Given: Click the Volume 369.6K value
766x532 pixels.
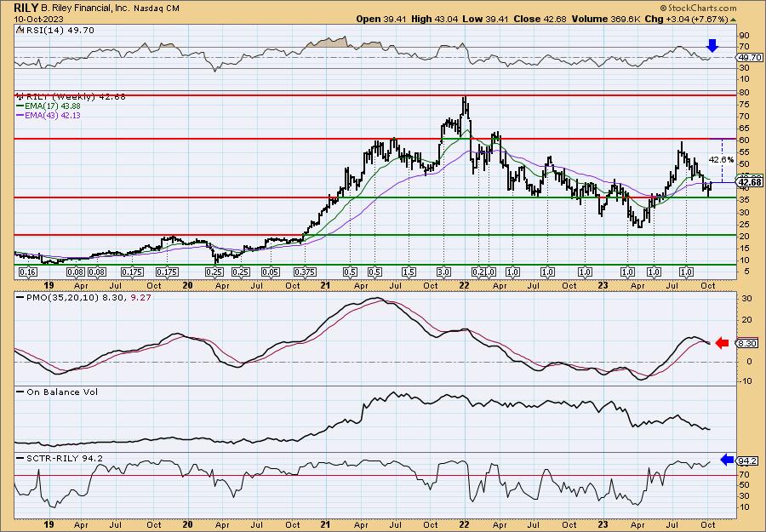Looking at the screenshot, I should coord(605,19).
